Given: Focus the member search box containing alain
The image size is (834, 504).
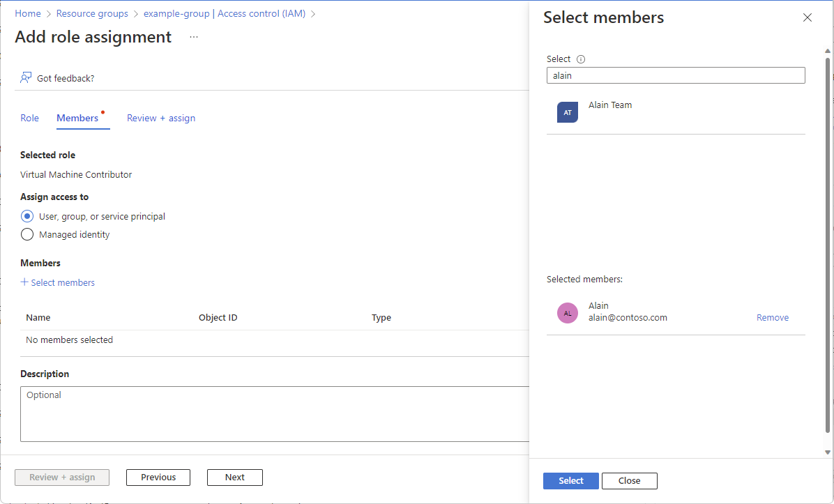Looking at the screenshot, I should point(676,75).
